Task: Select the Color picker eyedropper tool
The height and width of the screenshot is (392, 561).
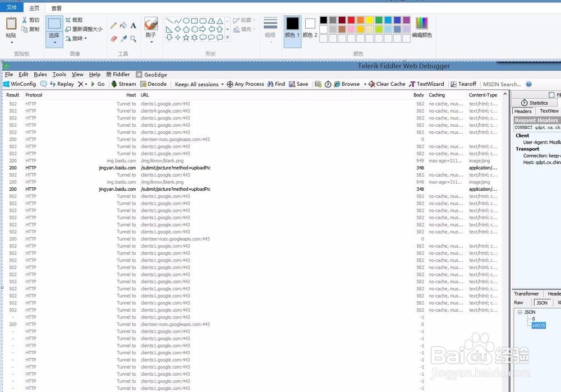Action: (x=124, y=38)
